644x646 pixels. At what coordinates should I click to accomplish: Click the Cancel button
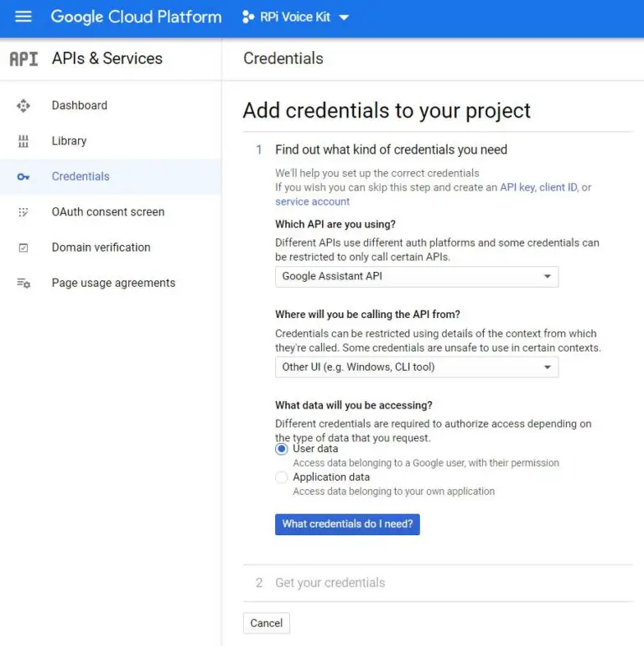267,623
